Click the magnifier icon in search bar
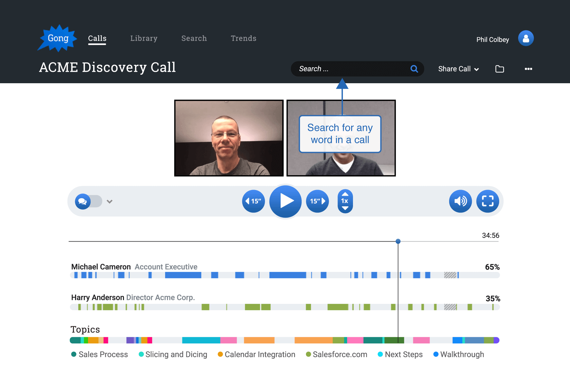Screen dimensions: 570x392 click(x=414, y=69)
